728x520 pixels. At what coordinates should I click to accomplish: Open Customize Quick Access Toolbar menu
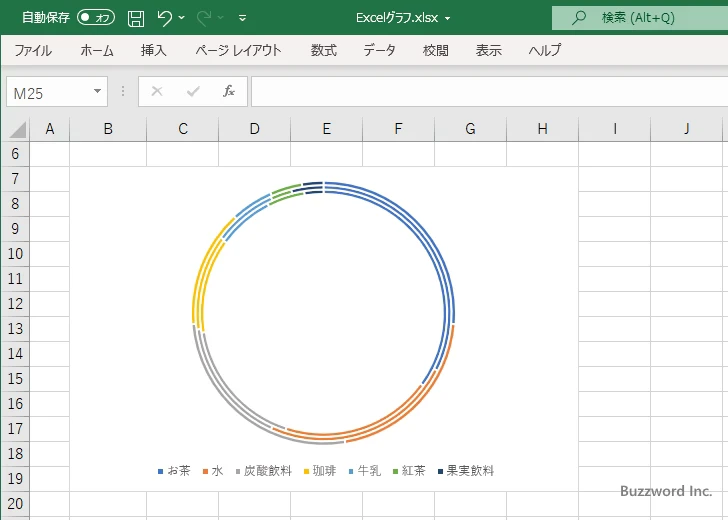pyautogui.click(x=242, y=18)
